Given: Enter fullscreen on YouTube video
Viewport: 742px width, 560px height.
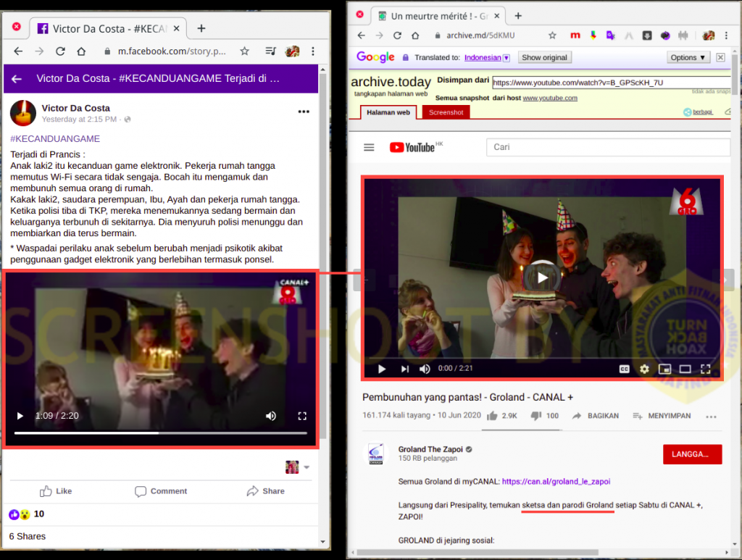Looking at the screenshot, I should tap(705, 369).
